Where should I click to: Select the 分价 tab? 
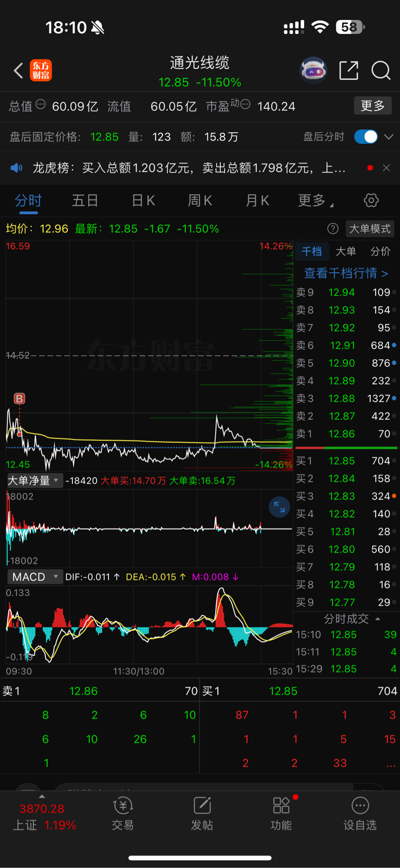tap(380, 251)
